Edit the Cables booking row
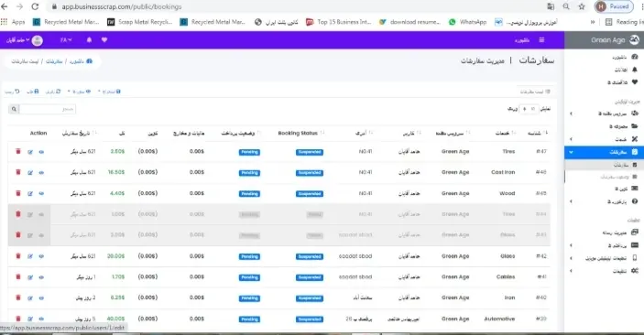 point(30,277)
